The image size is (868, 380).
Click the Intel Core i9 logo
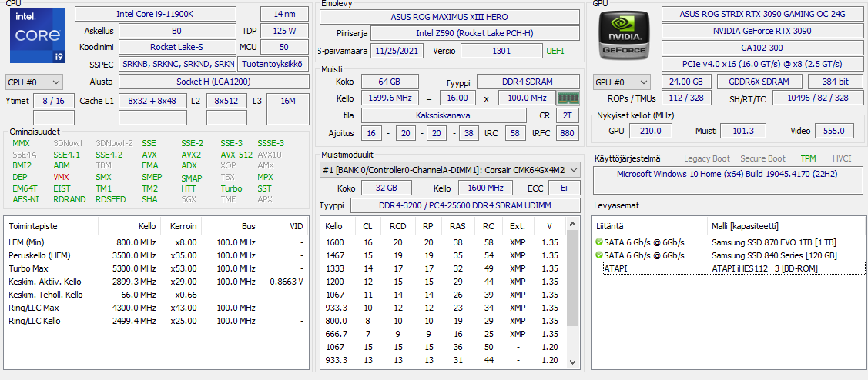point(37,36)
